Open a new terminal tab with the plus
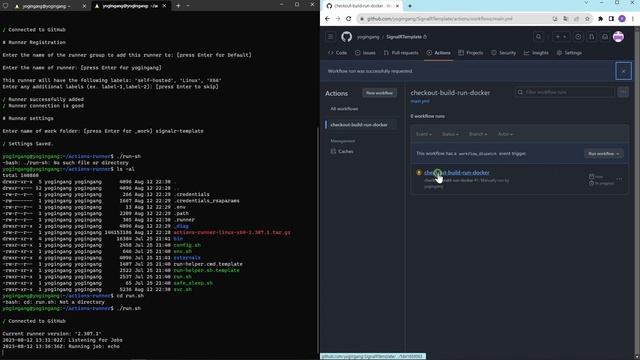The height and width of the screenshot is (360, 640). pos(178,6)
